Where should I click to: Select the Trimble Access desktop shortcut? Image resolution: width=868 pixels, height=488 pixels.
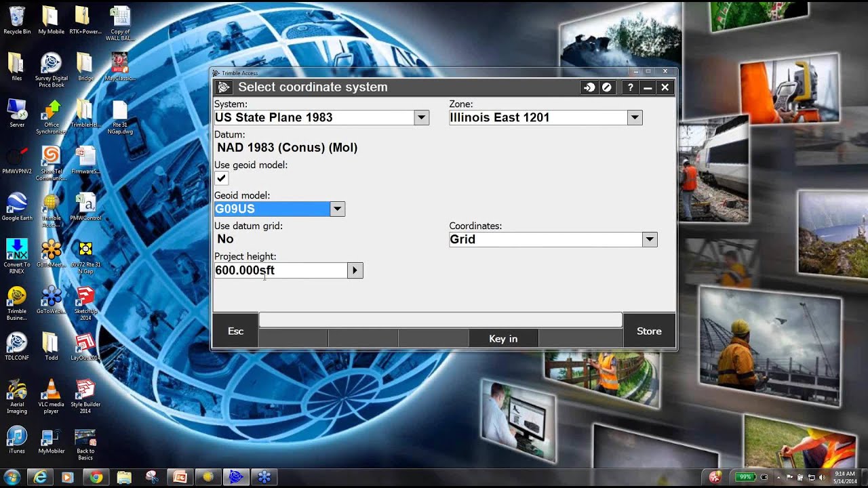tap(51, 211)
